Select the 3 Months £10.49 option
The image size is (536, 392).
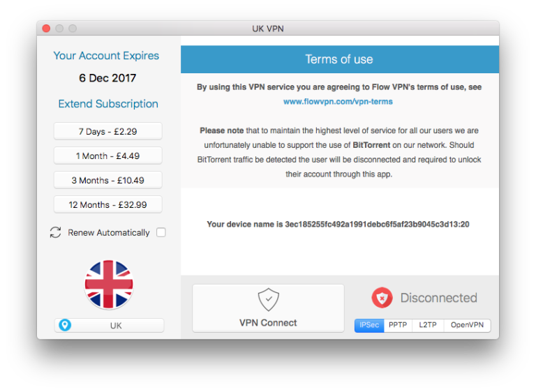click(x=107, y=180)
